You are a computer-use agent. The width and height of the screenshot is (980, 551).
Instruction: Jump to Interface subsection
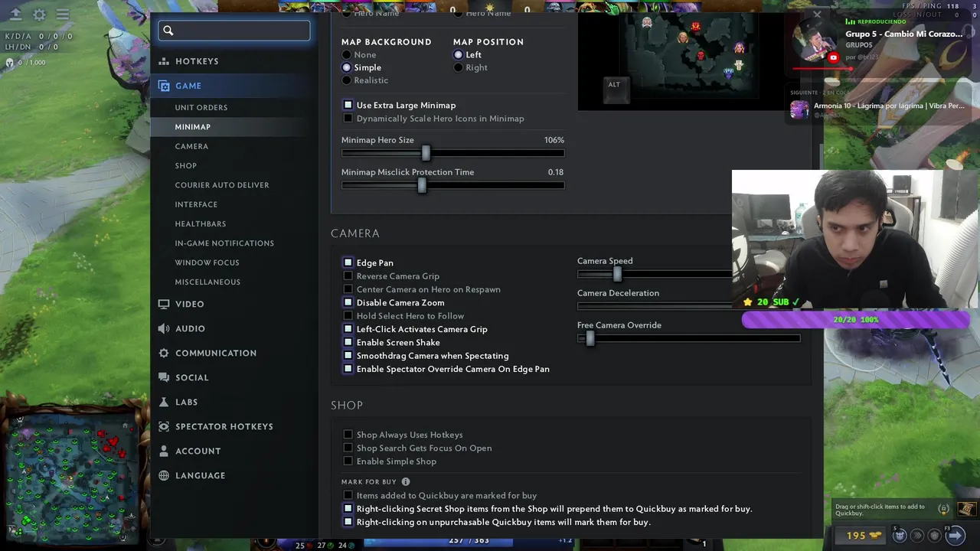tap(196, 204)
